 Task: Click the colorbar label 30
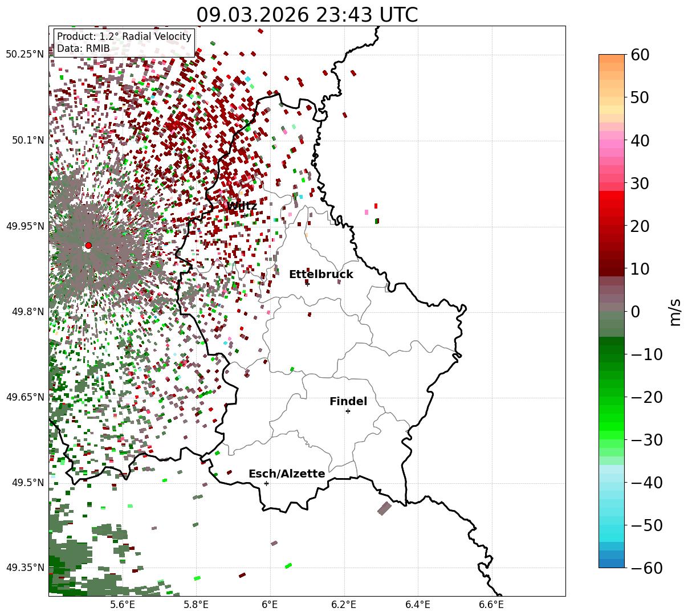(640, 183)
